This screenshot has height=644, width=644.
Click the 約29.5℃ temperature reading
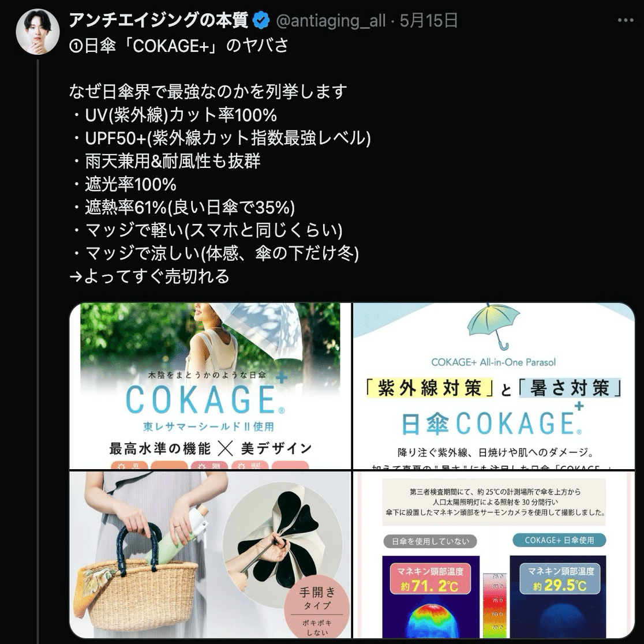[560, 585]
